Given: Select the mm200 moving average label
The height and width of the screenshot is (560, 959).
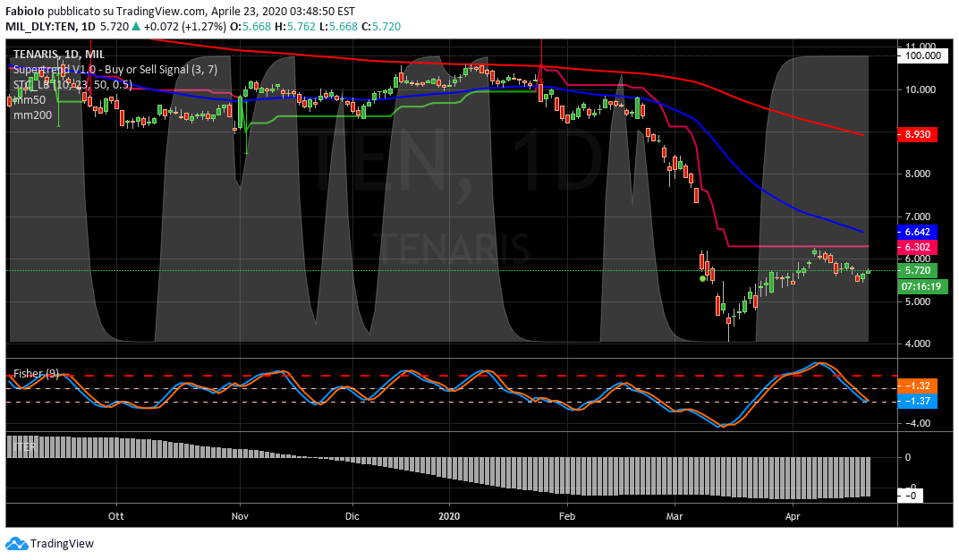Looking at the screenshot, I should coord(32,115).
